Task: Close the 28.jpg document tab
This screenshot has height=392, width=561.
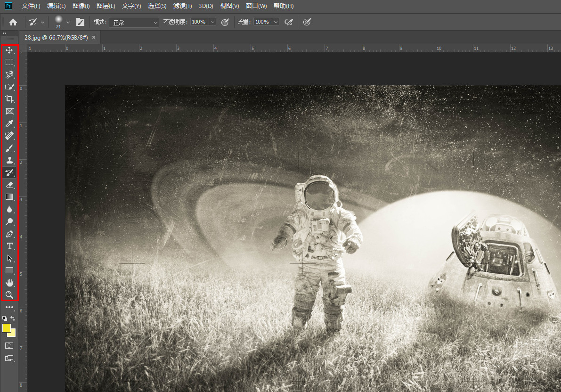Action: (94, 37)
